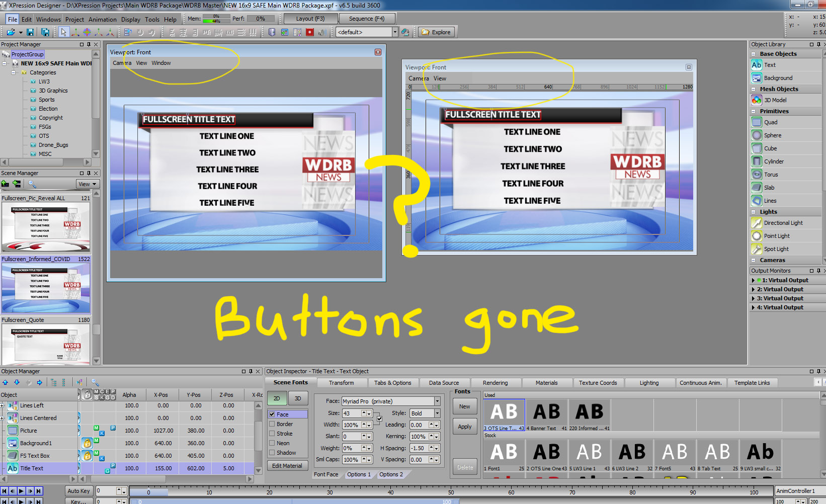Image resolution: width=826 pixels, height=504 pixels.
Task: Click the Save project toolbar icon
Action: coord(30,32)
